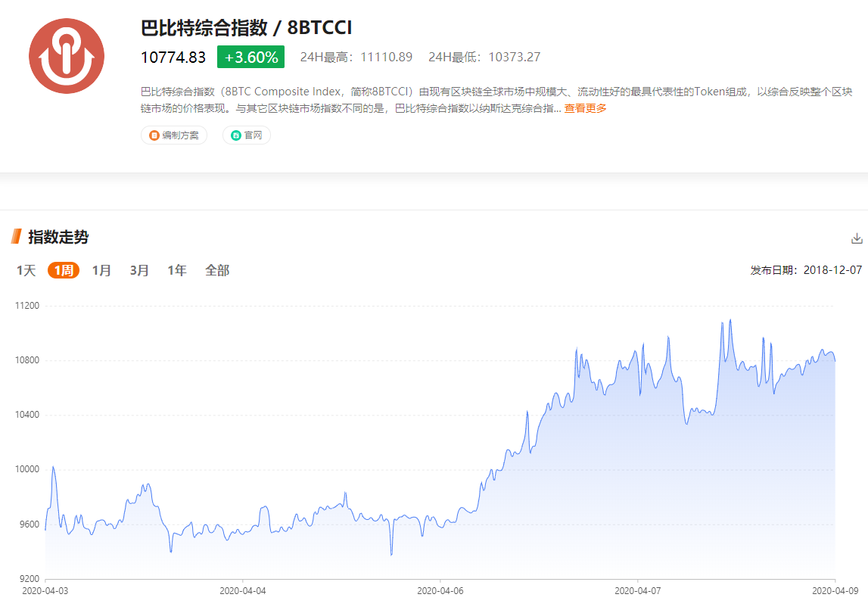Image resolution: width=868 pixels, height=613 pixels.
Task: Select the 1周 chart range tab
Action: point(64,270)
